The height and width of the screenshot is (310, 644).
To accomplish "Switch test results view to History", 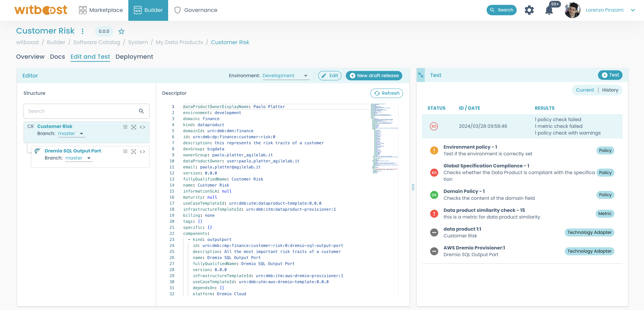I will [x=610, y=90].
